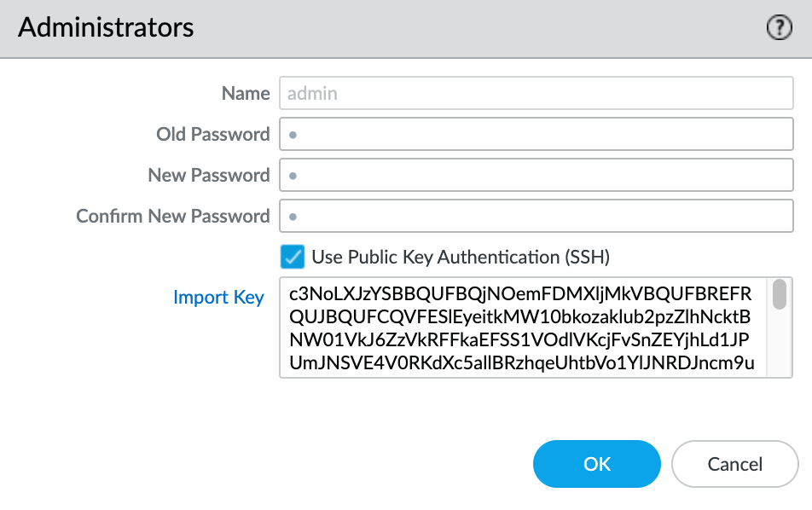
Task: Click the Administrators dialog title
Action: coord(105,27)
